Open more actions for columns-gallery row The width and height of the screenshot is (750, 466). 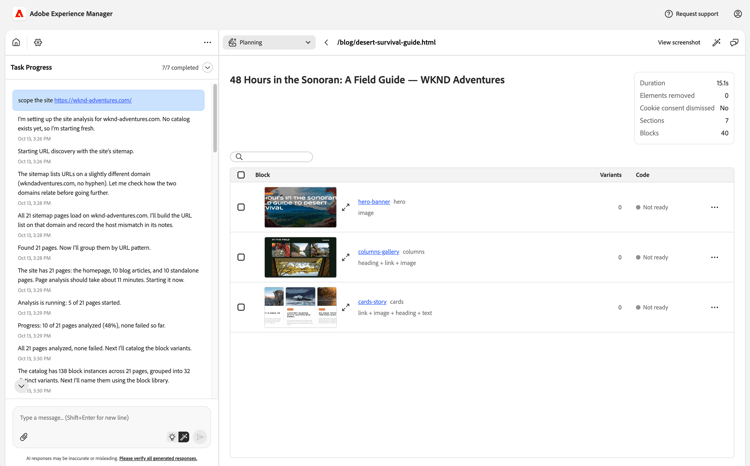tap(715, 257)
